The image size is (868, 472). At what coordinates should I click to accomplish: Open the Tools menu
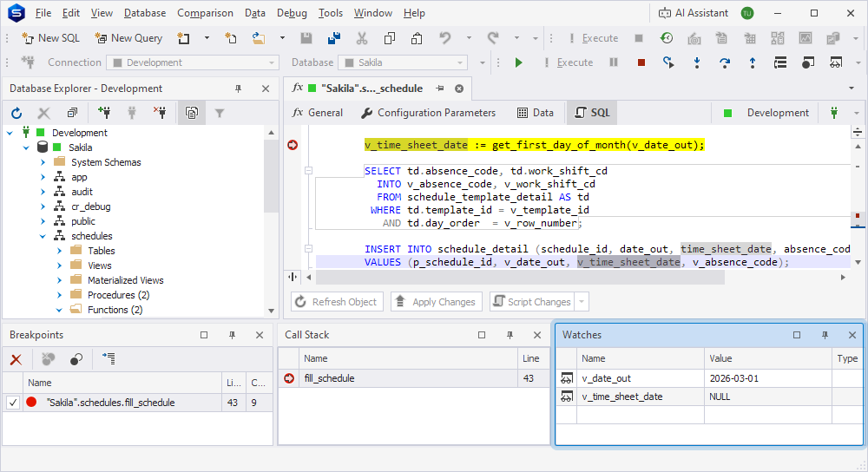click(x=331, y=13)
